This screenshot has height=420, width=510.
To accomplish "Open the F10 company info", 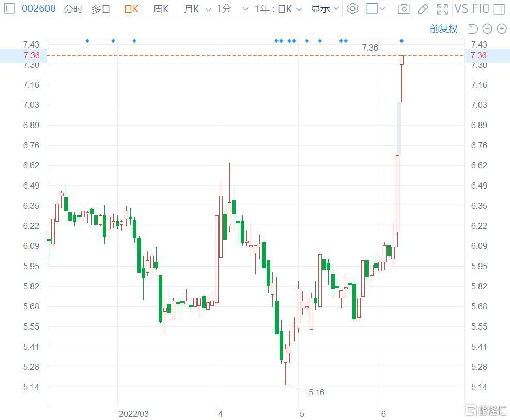I will [x=481, y=9].
